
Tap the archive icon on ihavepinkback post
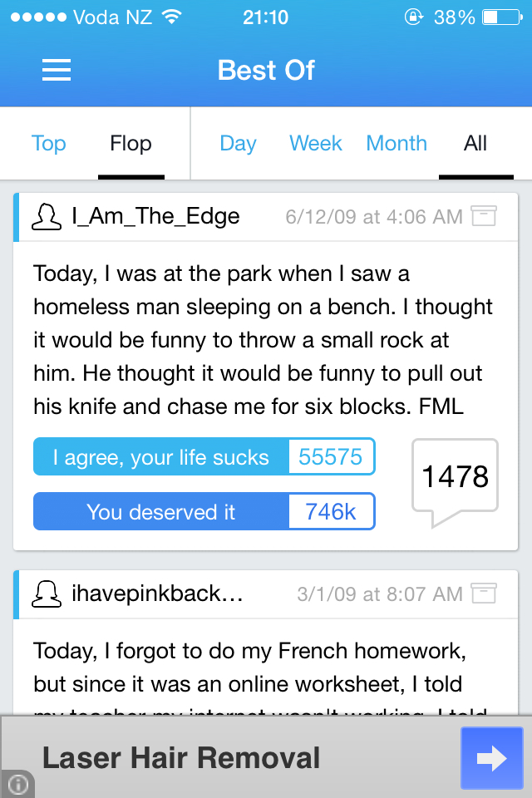click(x=484, y=594)
